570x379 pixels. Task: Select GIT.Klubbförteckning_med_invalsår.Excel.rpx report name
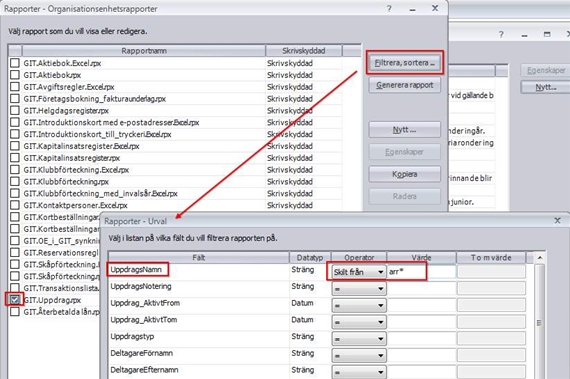(x=100, y=193)
